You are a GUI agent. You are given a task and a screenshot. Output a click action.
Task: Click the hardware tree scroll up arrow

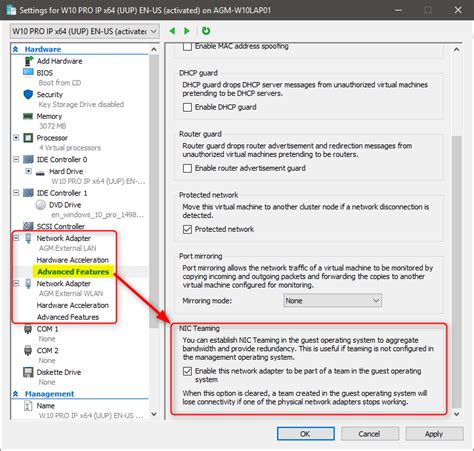pyautogui.click(x=154, y=49)
